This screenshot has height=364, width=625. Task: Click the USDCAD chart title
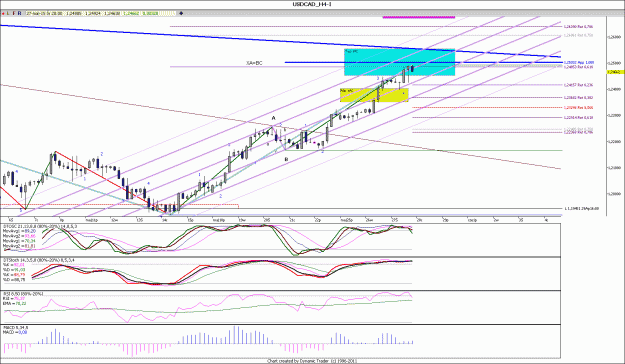312,4
